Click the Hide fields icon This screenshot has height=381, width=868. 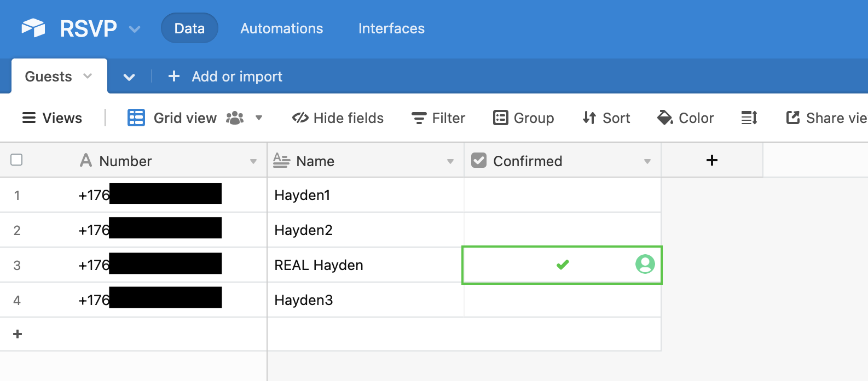pos(300,118)
